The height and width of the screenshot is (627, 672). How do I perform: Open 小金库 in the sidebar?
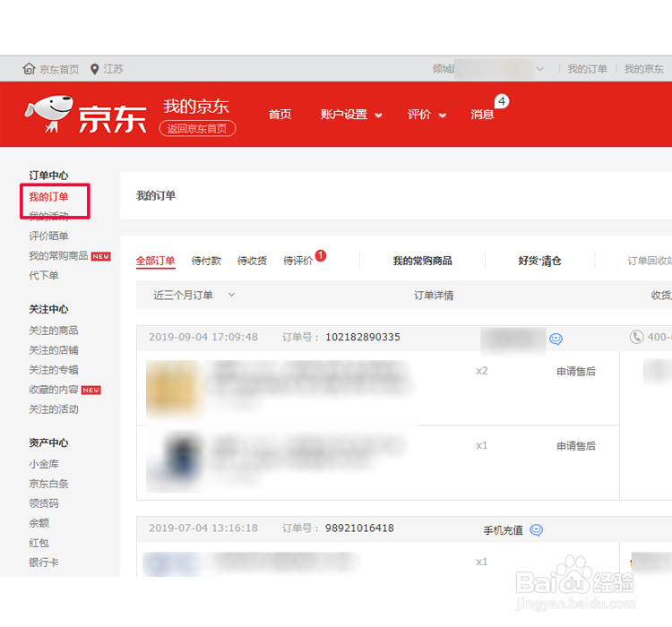(43, 464)
